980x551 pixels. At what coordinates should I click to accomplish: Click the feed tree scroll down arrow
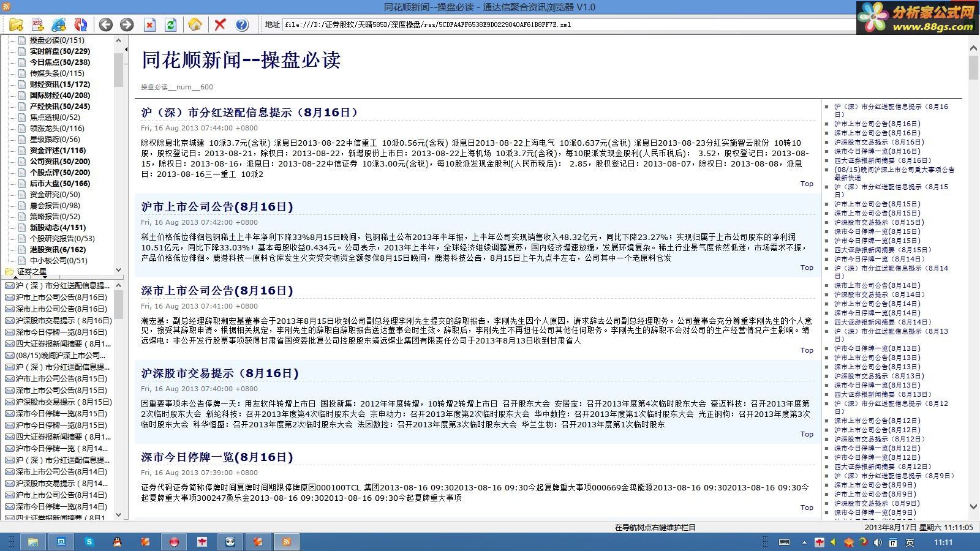tap(119, 270)
